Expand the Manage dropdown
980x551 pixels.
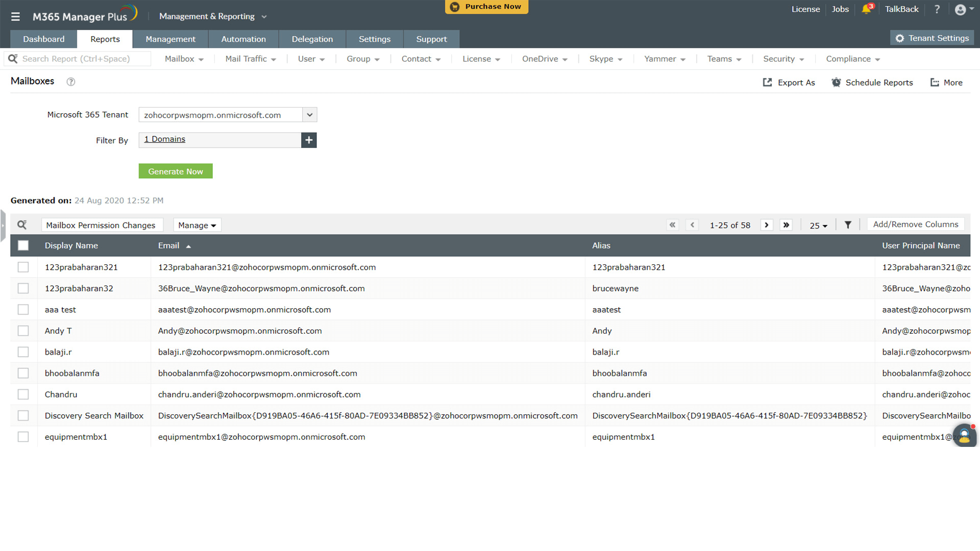pos(197,224)
